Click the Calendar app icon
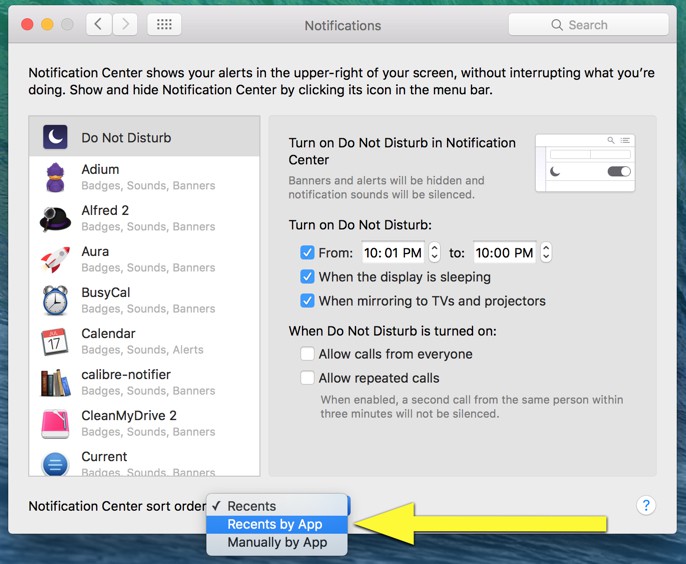686x564 pixels. tap(55, 342)
